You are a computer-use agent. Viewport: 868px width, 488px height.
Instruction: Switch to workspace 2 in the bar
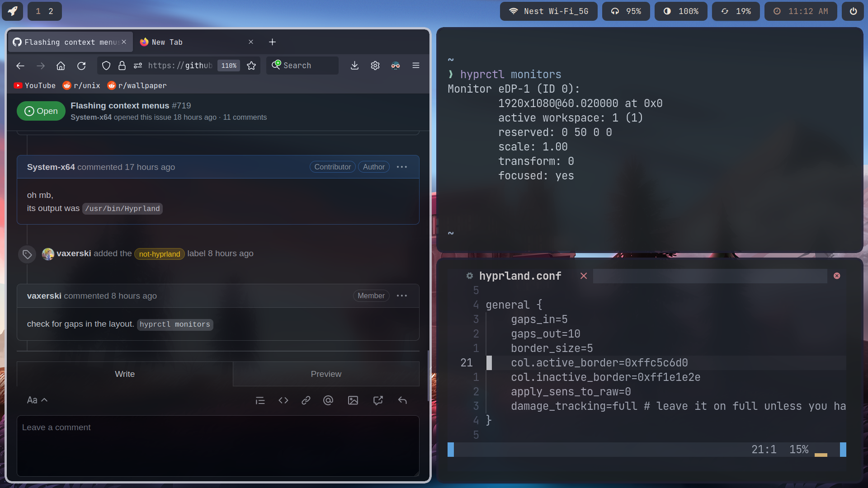point(51,11)
